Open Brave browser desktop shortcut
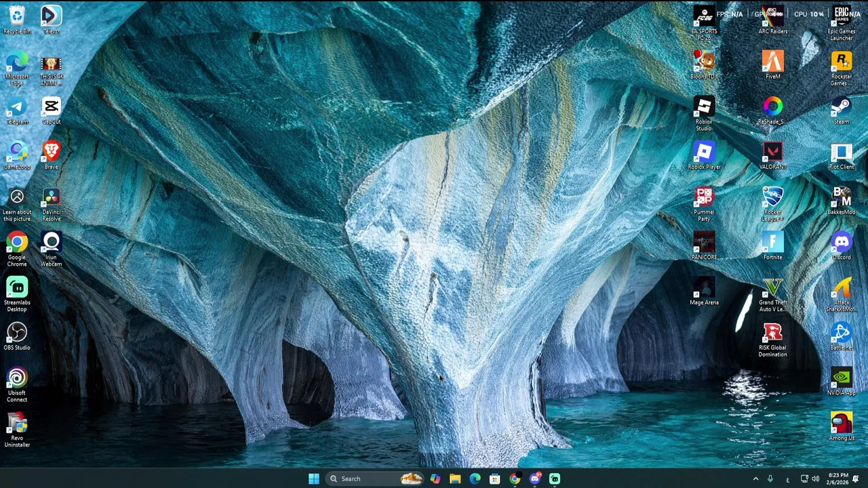The height and width of the screenshot is (488, 868). (51, 155)
